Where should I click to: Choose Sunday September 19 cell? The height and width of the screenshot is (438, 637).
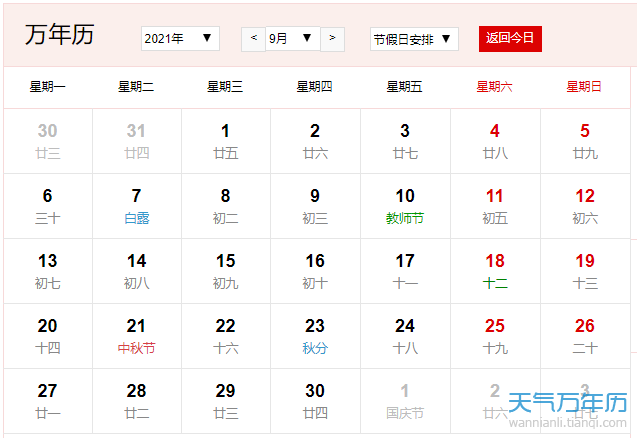click(585, 271)
